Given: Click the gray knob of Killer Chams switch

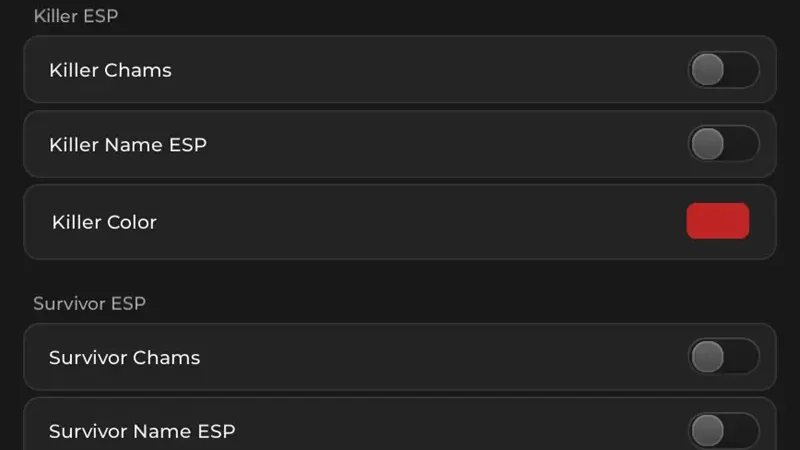Looking at the screenshot, I should point(708,69).
